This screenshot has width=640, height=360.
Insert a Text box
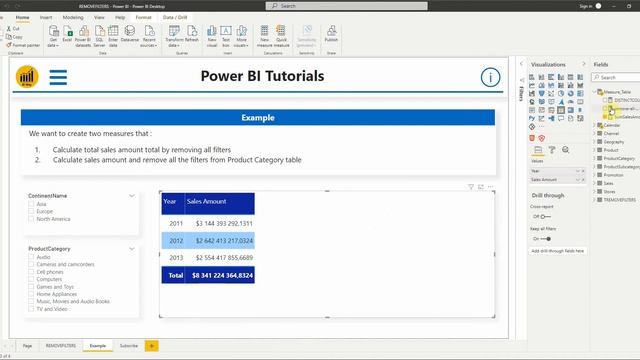[226, 36]
